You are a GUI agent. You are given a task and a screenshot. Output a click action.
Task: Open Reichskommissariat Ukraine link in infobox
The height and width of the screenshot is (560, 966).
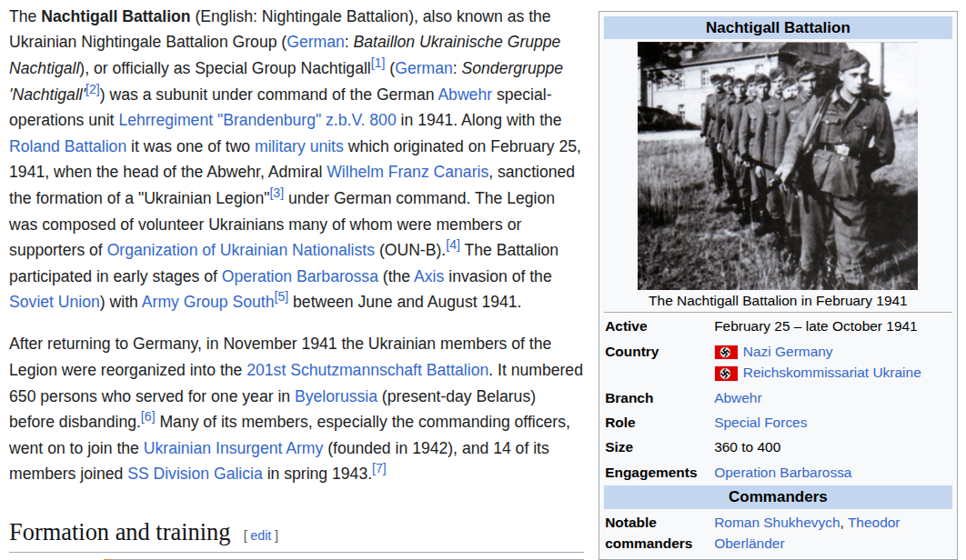(831, 373)
